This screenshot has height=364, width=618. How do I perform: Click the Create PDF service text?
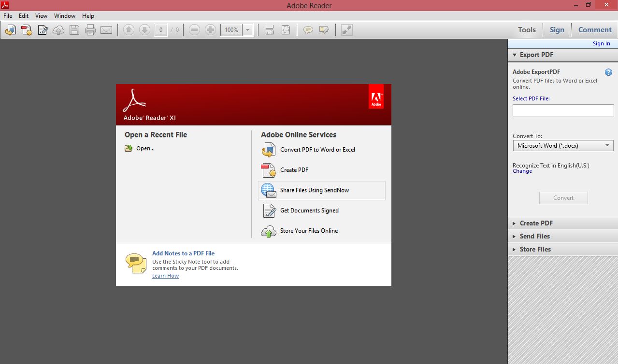coord(294,170)
